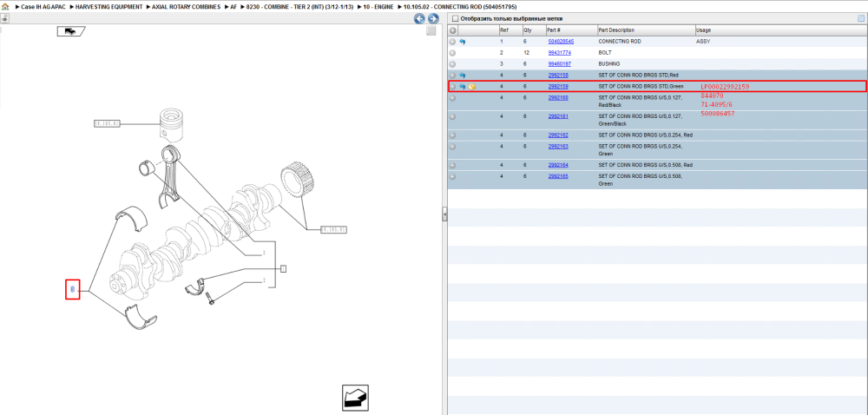Click callout 2 in the diagram
This screenshot has height=415, width=868.
(264, 280)
